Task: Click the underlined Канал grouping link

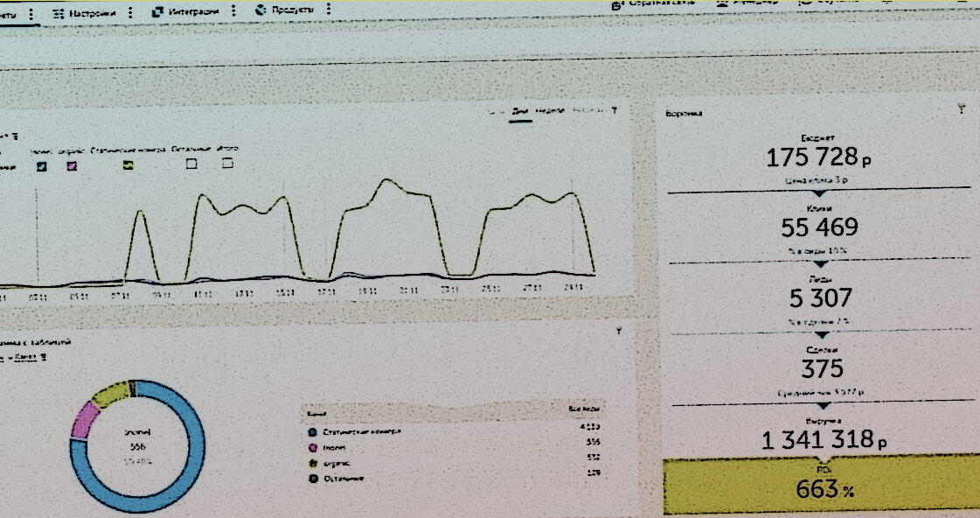Action: coord(25,357)
